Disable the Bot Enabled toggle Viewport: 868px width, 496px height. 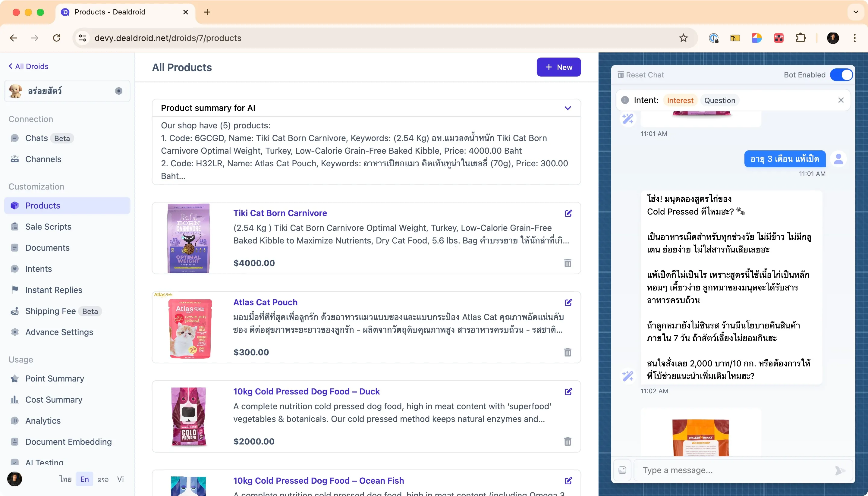842,75
